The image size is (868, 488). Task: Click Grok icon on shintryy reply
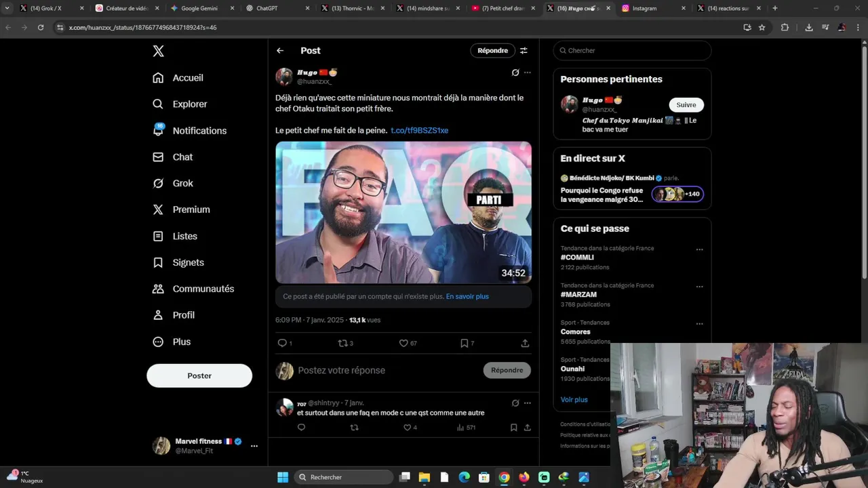tap(515, 403)
